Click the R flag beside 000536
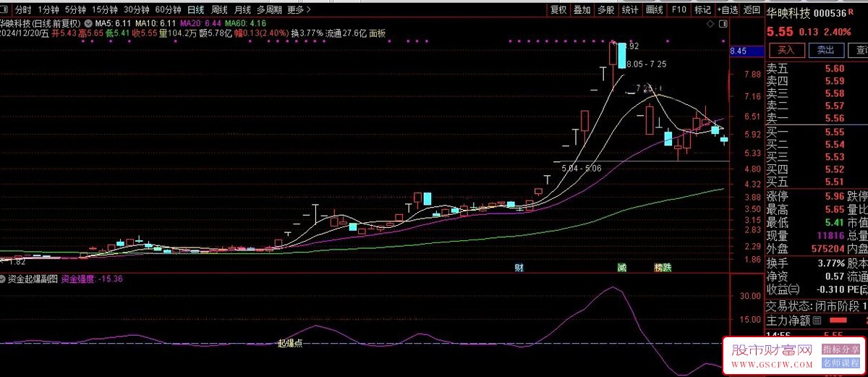 [851, 12]
